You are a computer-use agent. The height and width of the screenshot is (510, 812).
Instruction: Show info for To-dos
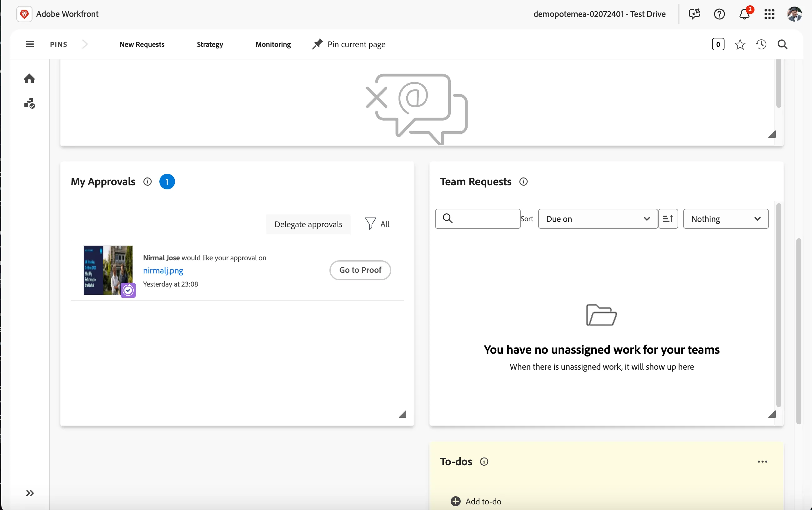484,462
